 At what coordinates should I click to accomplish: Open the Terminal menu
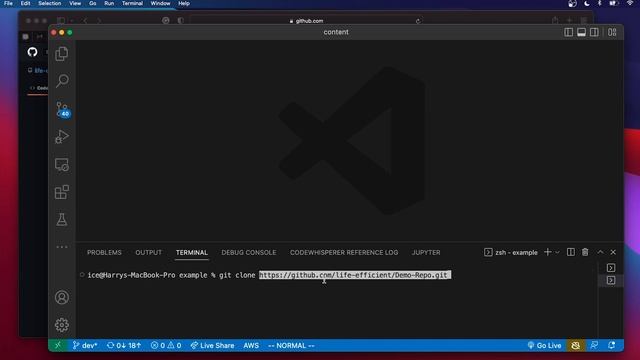[132, 3]
